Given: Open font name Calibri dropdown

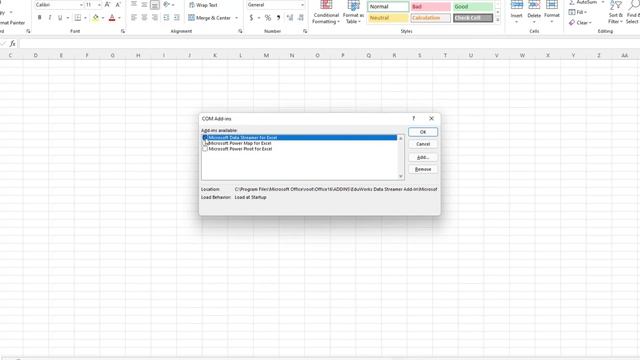Looking at the screenshot, I should coord(81,5).
